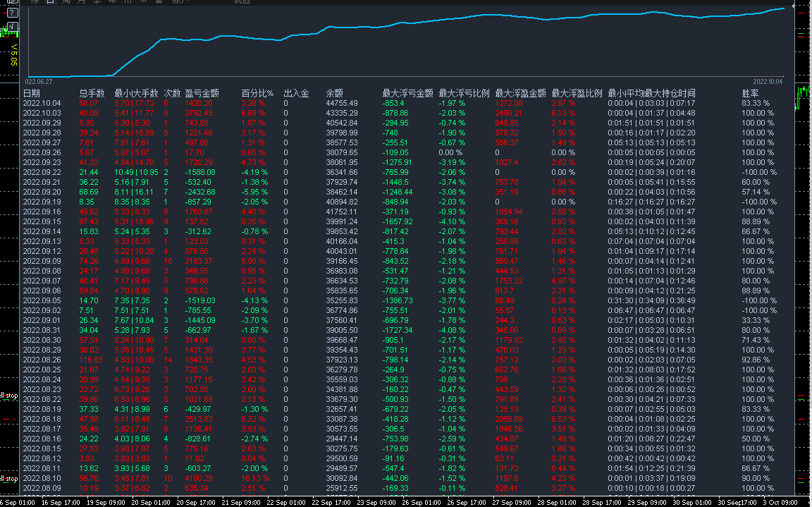This screenshot has width=812, height=507.
Task: Click the 百分比% column header
Action: tap(257, 93)
